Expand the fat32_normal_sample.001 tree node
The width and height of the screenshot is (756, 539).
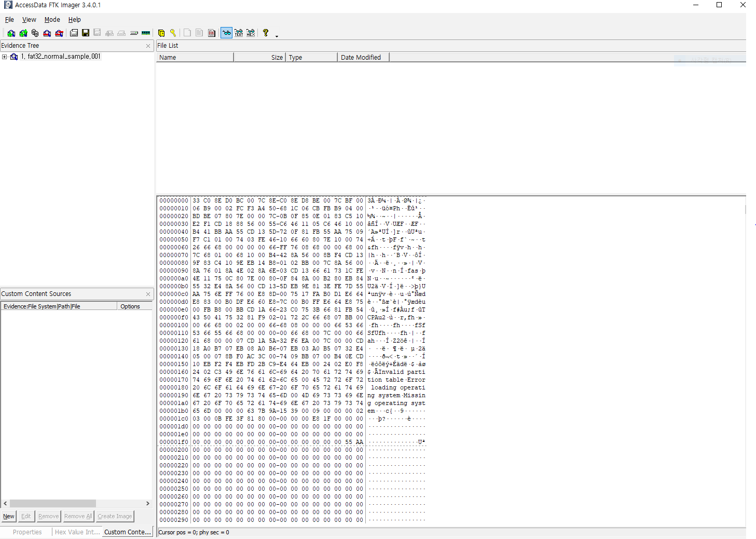pos(5,57)
